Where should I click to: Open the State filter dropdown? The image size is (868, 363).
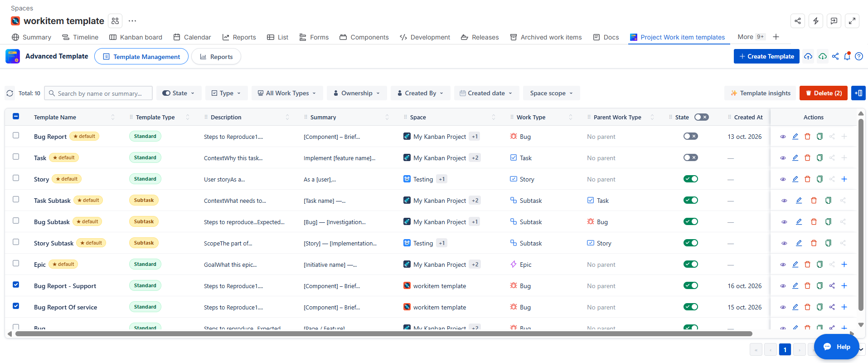coord(179,93)
